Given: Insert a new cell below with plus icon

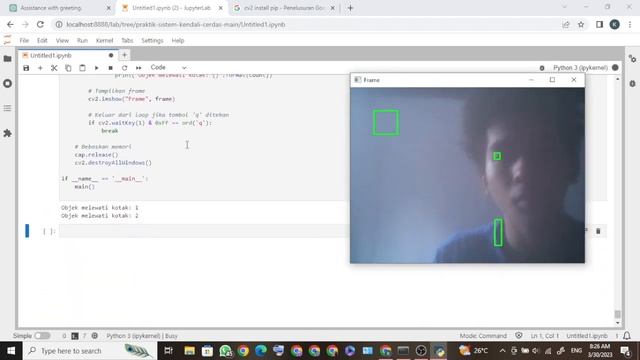Looking at the screenshot, I should pyautogui.click(x=40, y=68).
